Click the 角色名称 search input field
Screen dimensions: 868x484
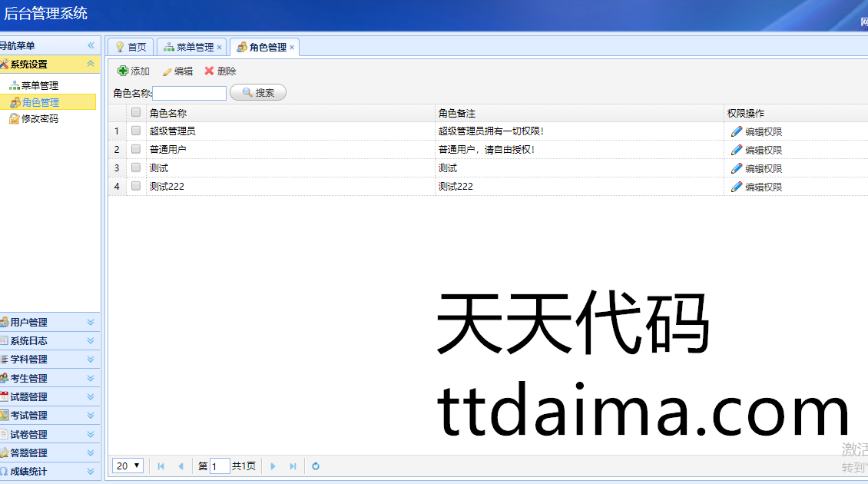click(190, 93)
